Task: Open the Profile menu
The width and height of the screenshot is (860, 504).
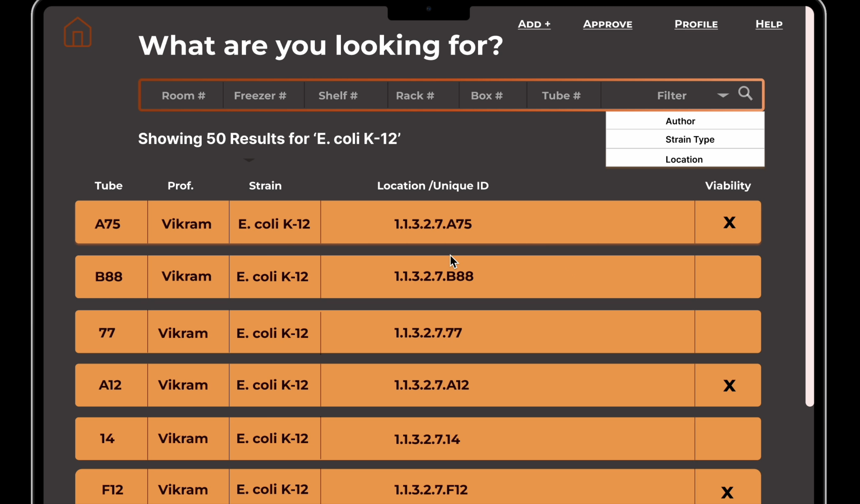Action: click(x=696, y=24)
